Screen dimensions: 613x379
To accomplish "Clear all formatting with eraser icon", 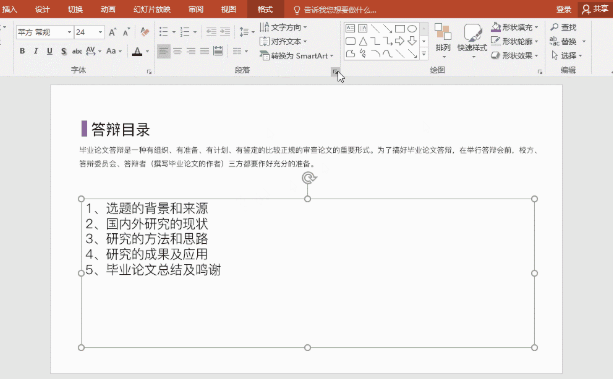I will (x=145, y=32).
